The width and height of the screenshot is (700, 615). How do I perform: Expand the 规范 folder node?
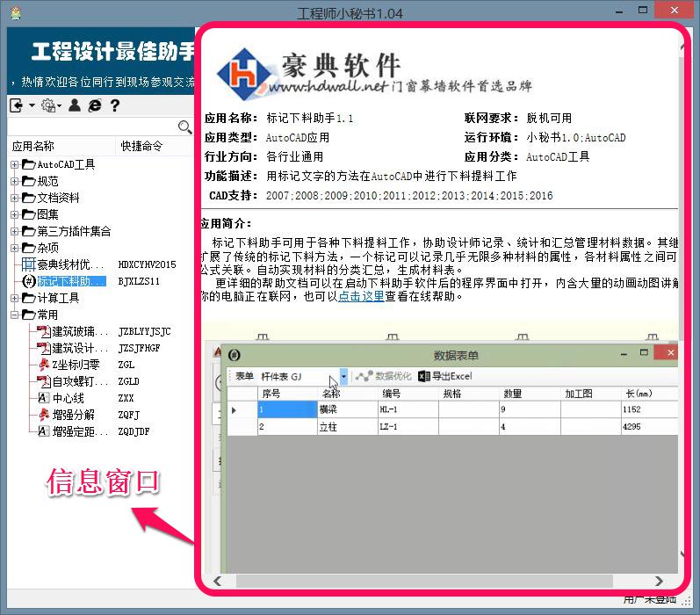click(x=14, y=181)
